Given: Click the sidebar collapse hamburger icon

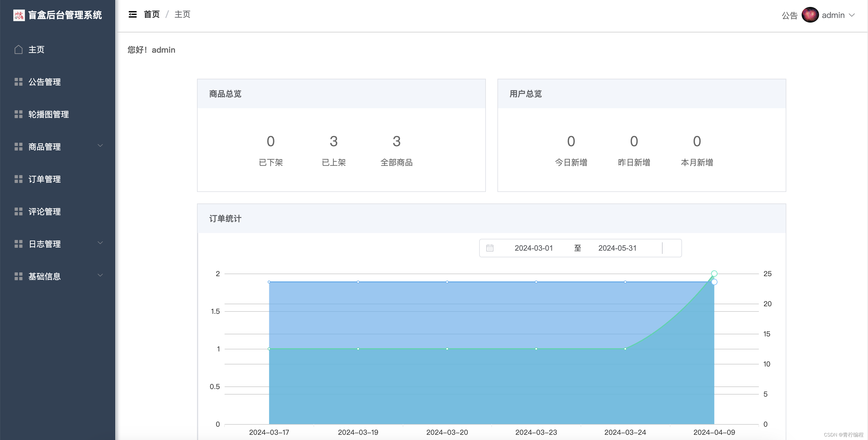Looking at the screenshot, I should 132,14.
